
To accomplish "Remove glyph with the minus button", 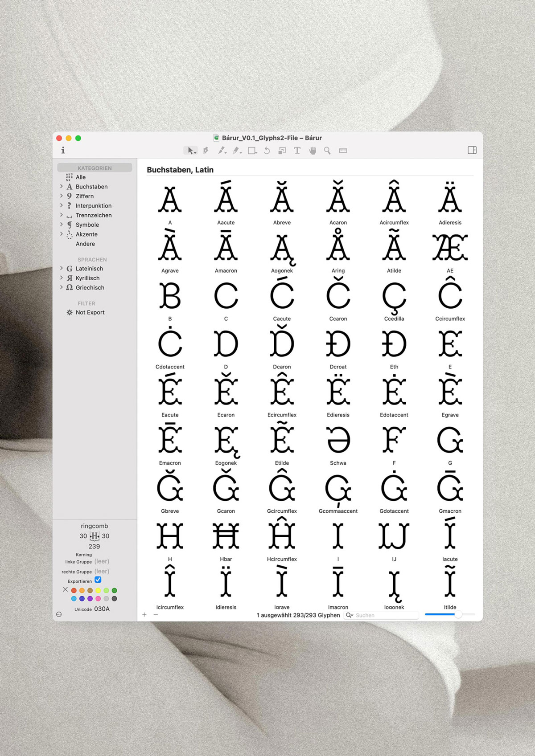I will pyautogui.click(x=156, y=615).
